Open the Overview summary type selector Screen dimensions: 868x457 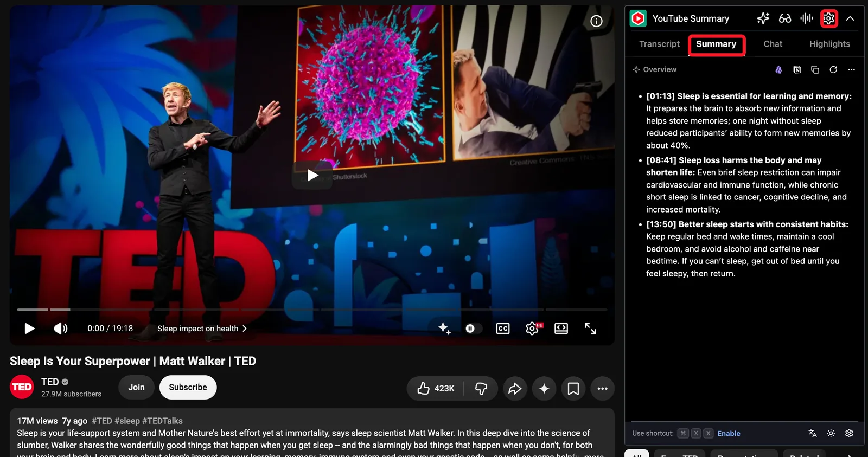tap(654, 69)
